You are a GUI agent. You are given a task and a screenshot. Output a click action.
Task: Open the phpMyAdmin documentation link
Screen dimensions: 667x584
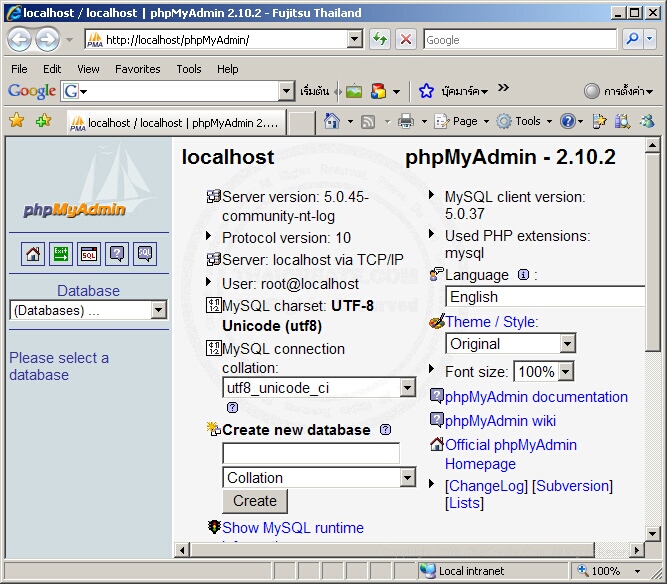(x=536, y=397)
